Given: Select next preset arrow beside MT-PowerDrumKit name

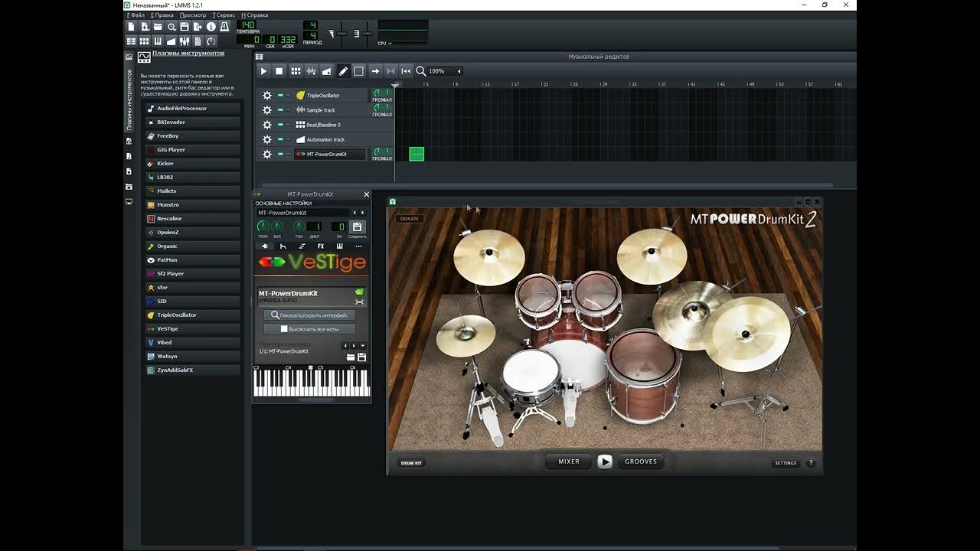Looking at the screenshot, I should (363, 213).
